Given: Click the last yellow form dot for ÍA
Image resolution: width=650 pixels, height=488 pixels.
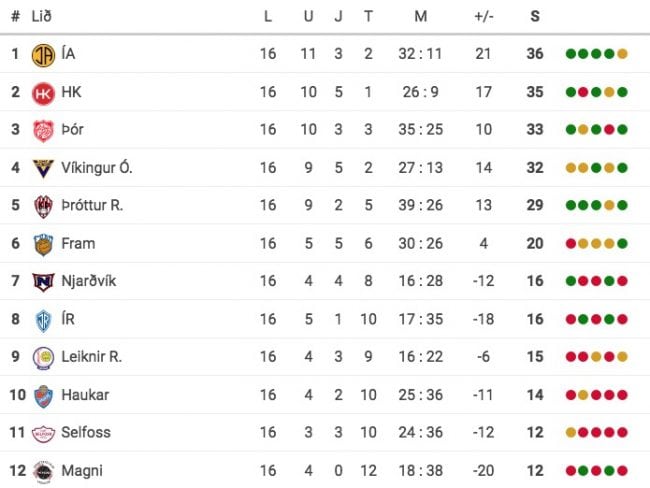Looking at the screenshot, I should click(x=622, y=54).
